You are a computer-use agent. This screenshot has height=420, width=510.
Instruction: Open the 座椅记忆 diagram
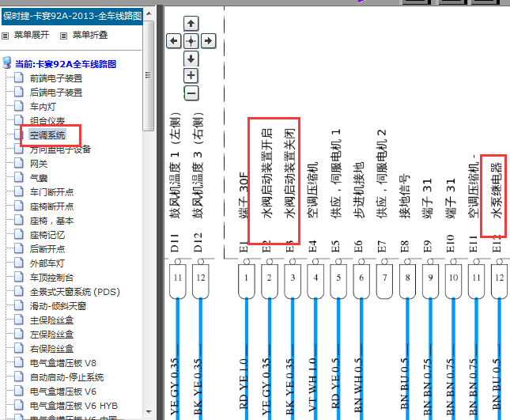(x=47, y=235)
